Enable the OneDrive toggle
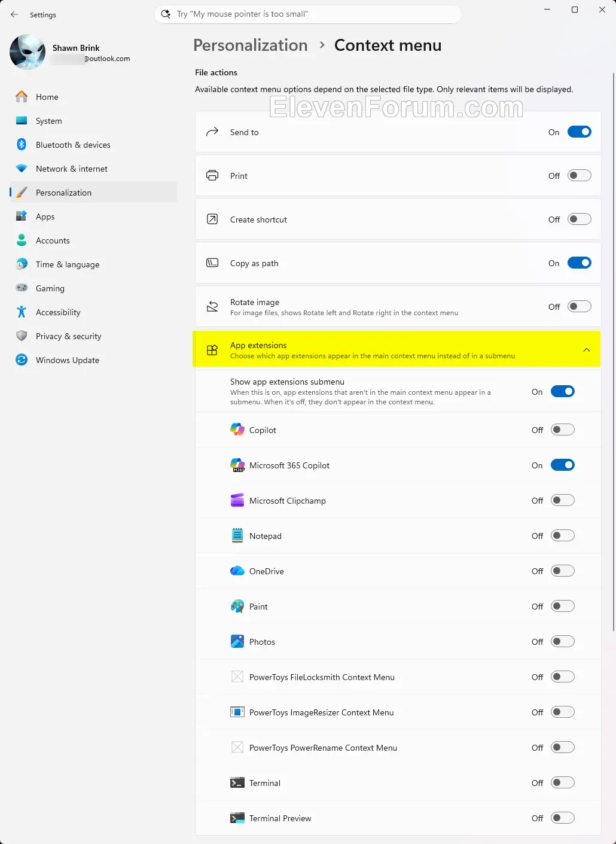 (562, 571)
